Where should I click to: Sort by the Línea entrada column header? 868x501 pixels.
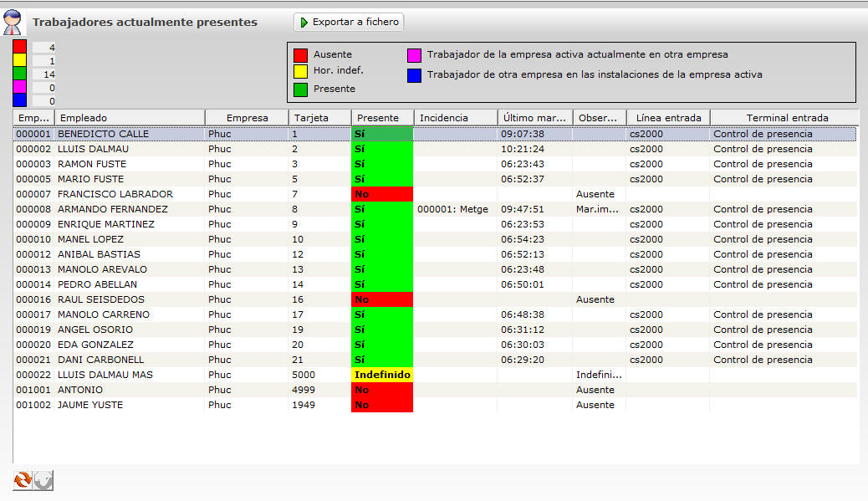coord(668,118)
